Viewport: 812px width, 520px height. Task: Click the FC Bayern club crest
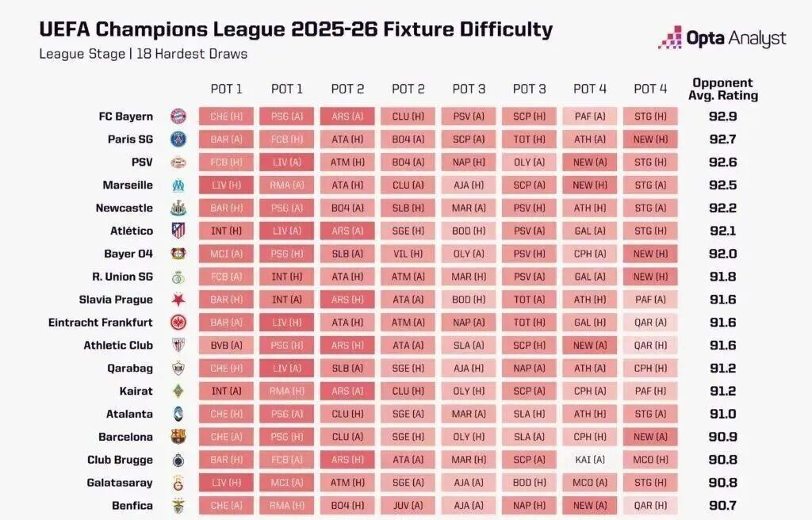178,117
